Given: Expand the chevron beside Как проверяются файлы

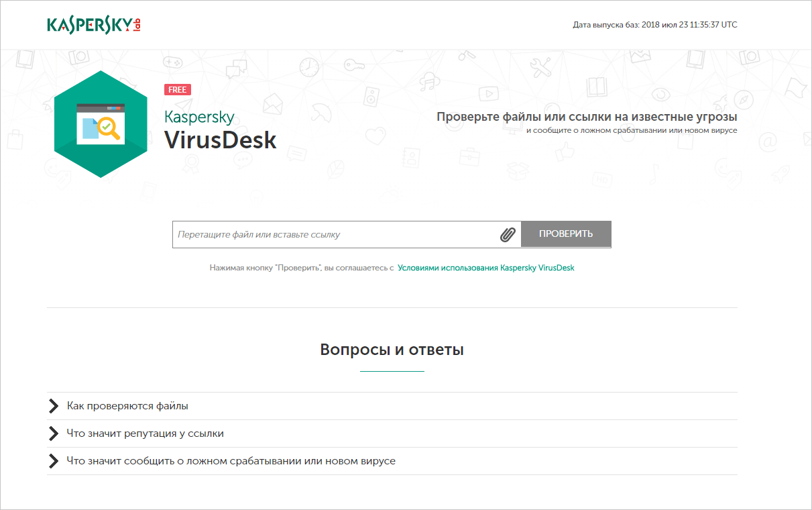Looking at the screenshot, I should [54, 406].
